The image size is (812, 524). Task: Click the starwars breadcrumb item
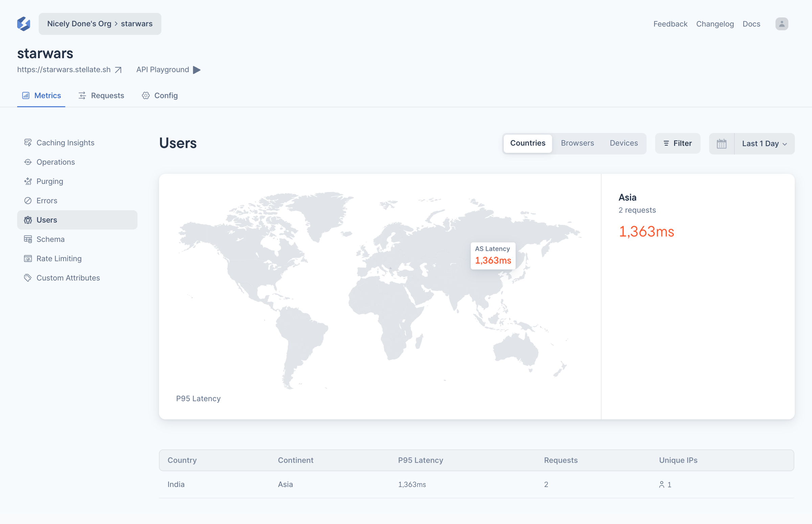(137, 24)
